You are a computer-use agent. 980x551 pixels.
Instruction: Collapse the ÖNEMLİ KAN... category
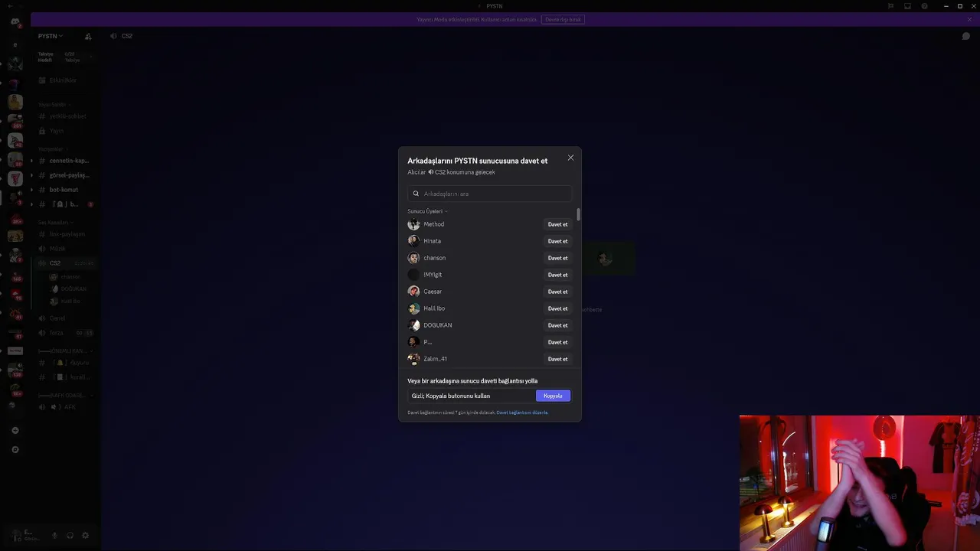coord(65,351)
